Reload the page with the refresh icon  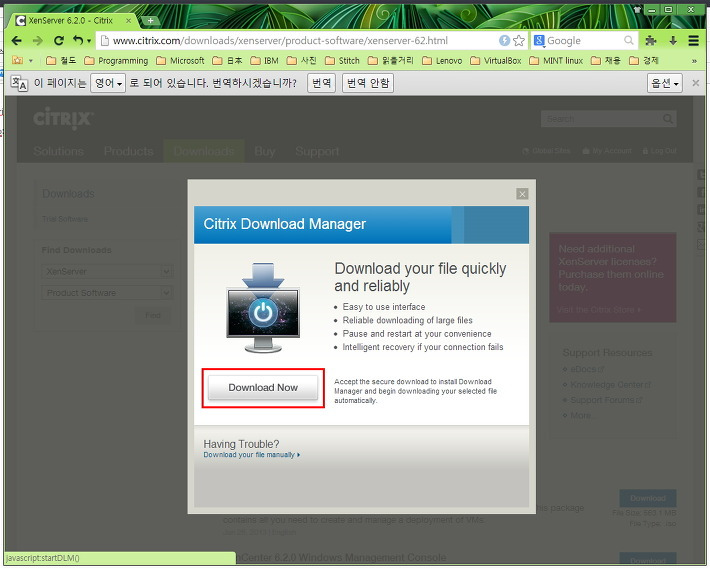coord(58,41)
